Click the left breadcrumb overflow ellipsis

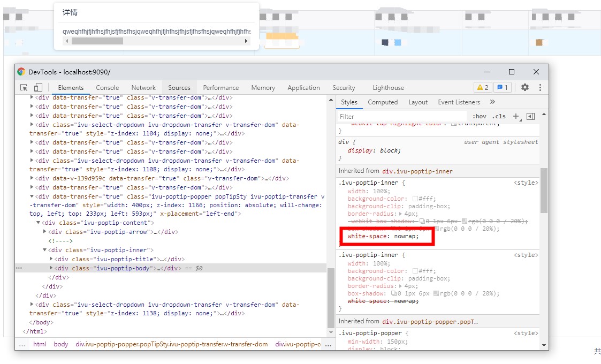tap(22, 344)
